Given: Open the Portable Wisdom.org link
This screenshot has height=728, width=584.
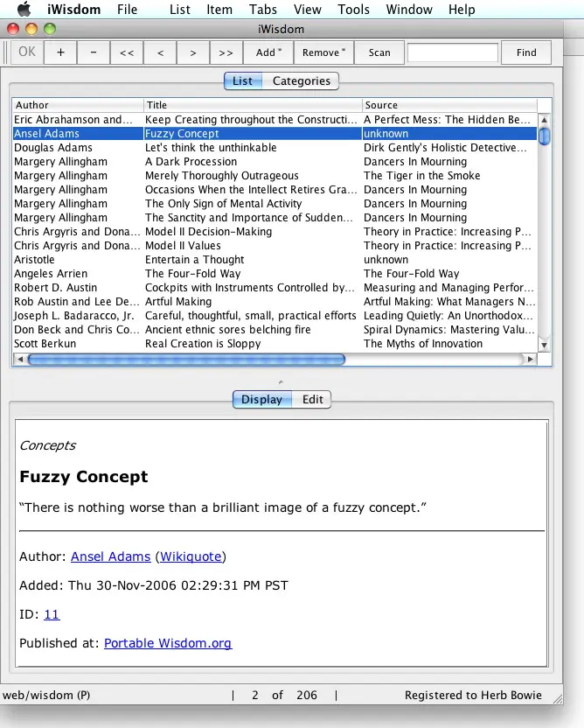Looking at the screenshot, I should point(168,643).
